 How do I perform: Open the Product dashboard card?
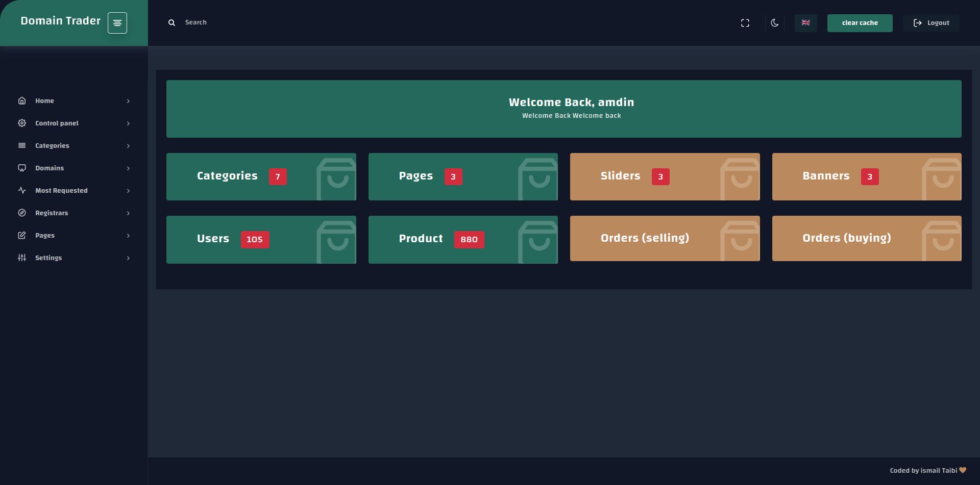(463, 239)
